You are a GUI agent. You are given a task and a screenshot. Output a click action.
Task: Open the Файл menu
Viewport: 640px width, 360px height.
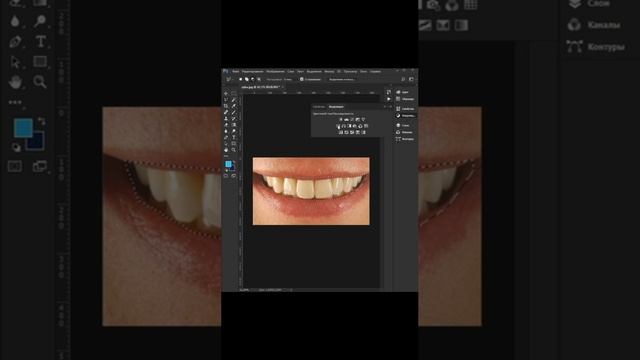pyautogui.click(x=236, y=71)
